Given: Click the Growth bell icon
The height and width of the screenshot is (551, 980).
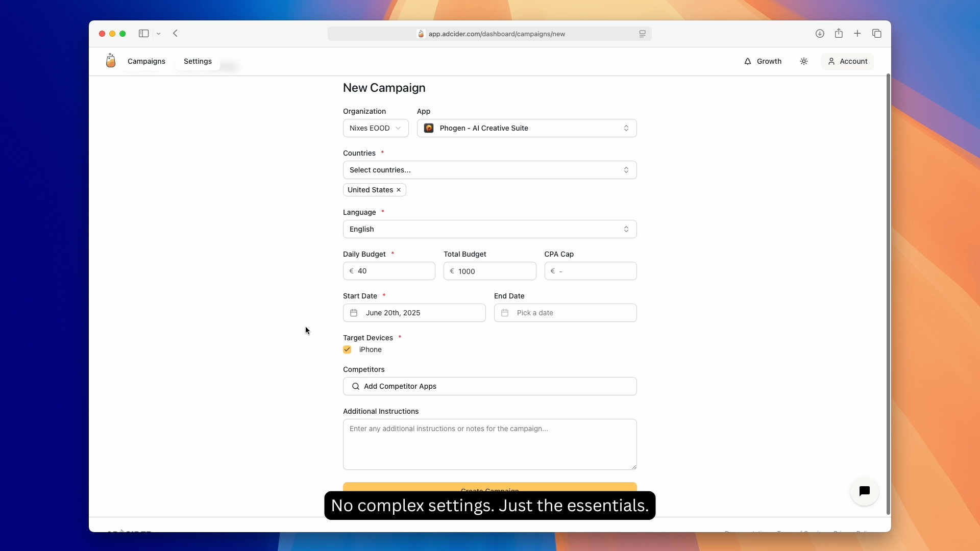Looking at the screenshot, I should pos(748,61).
